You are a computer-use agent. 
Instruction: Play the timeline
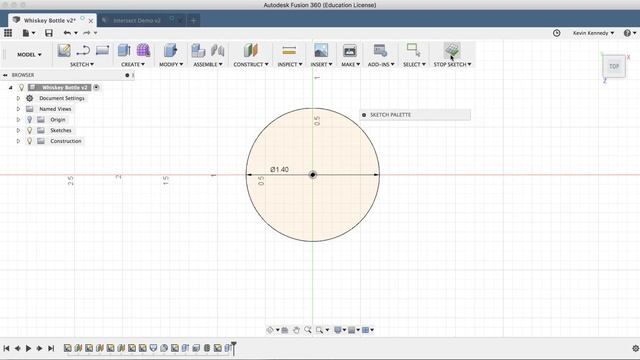[29, 348]
